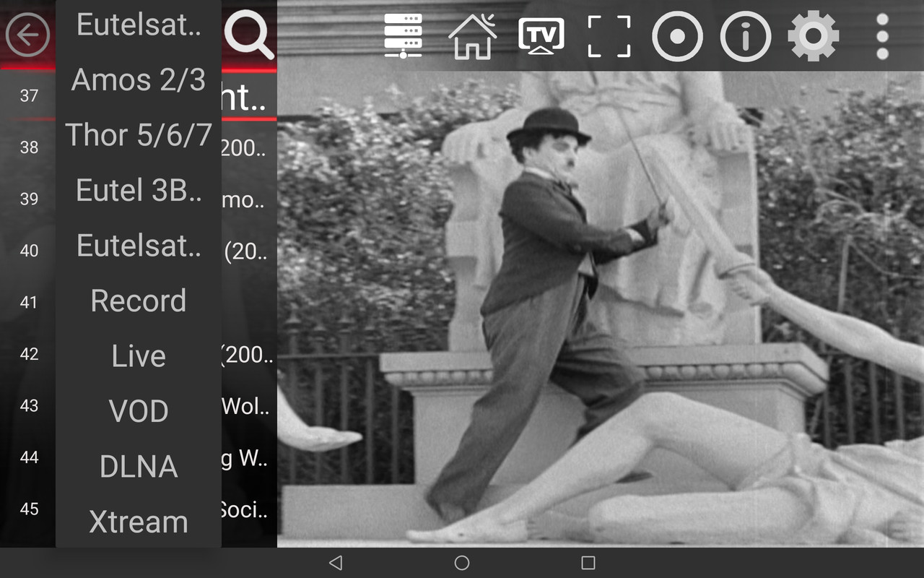Tap channel number 43
This screenshot has height=578, width=924.
pyautogui.click(x=29, y=406)
